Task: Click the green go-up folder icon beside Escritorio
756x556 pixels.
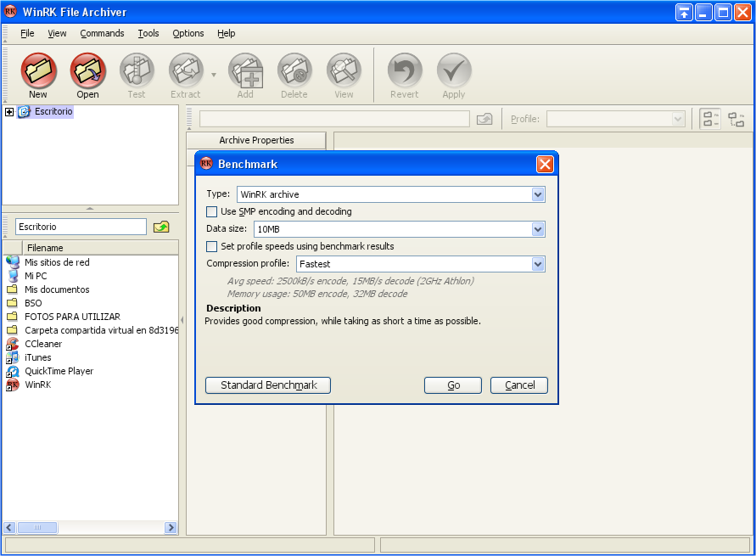Action: point(161,227)
